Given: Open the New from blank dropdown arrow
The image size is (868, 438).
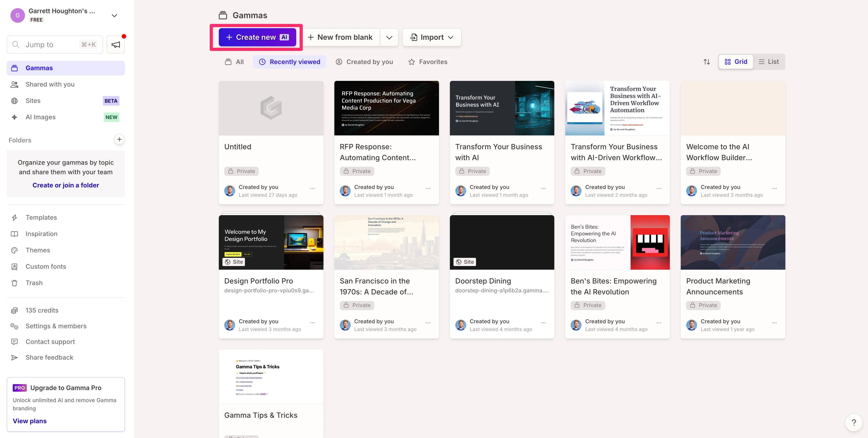Looking at the screenshot, I should tap(389, 37).
